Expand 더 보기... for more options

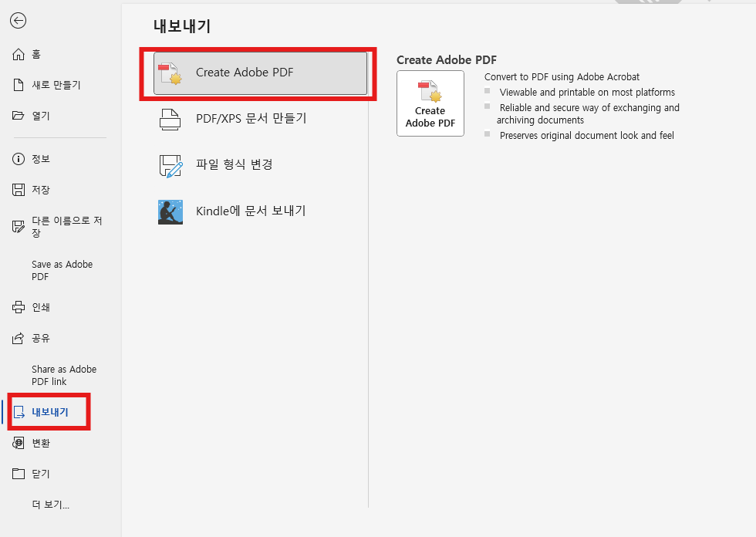tap(51, 505)
